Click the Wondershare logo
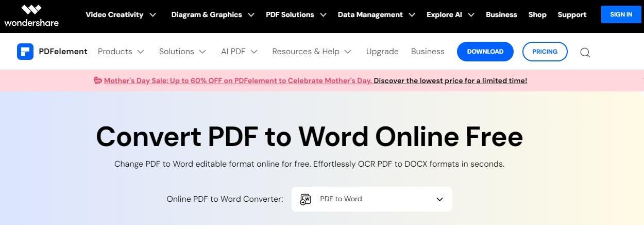 (31, 15)
